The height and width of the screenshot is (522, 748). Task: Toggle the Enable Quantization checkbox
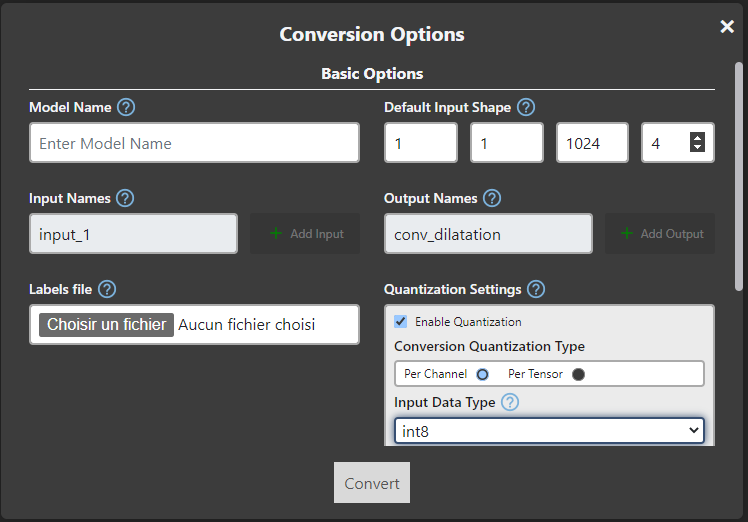click(401, 322)
